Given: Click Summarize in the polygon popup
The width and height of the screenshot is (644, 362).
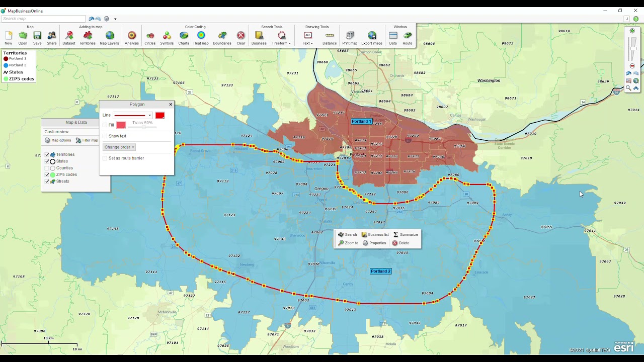Looking at the screenshot, I should pos(406,235).
